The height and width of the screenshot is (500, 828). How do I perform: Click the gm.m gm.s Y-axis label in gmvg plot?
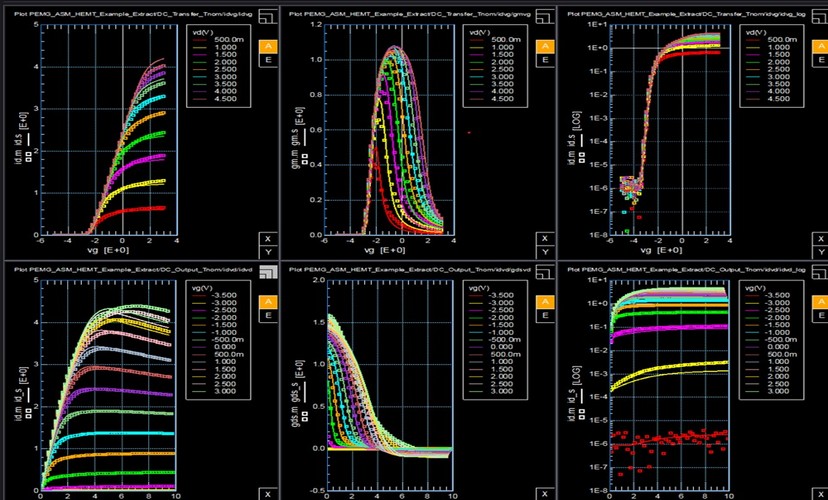[x=297, y=138]
